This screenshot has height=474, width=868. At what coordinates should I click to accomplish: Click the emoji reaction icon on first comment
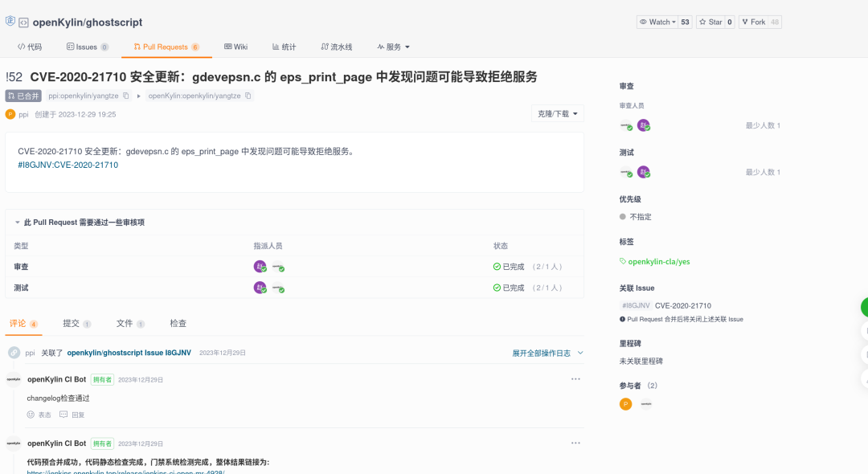[31, 415]
